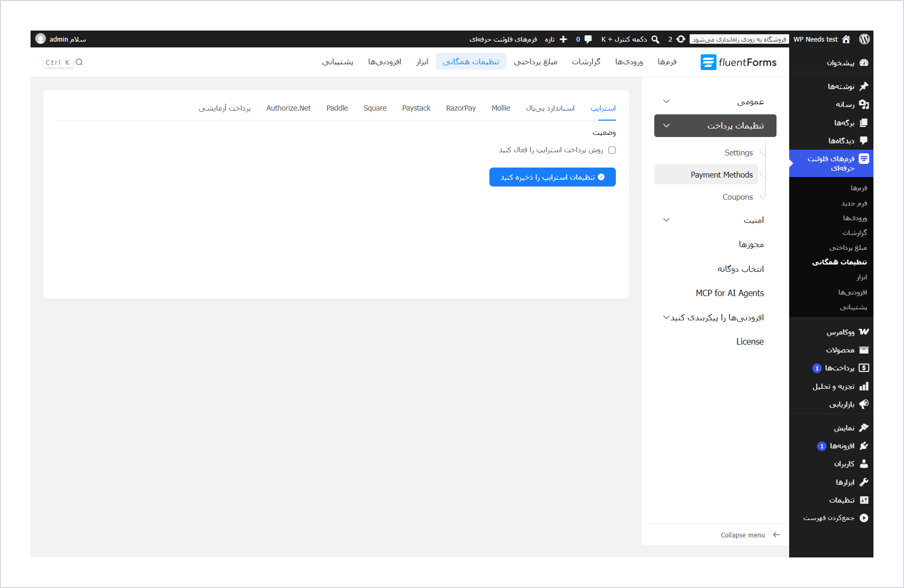Click the posts pin icon in sidebar
Image resolution: width=904 pixels, height=588 pixels.
tap(864, 86)
